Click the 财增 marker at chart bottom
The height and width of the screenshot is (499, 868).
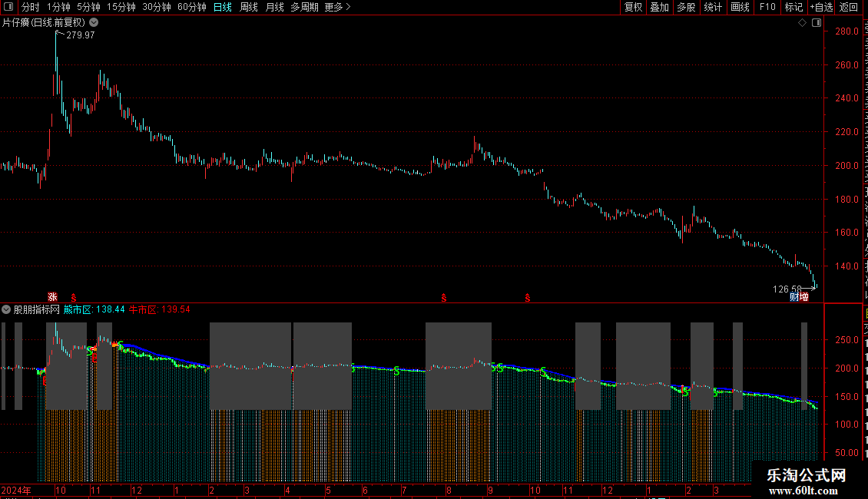pos(799,297)
